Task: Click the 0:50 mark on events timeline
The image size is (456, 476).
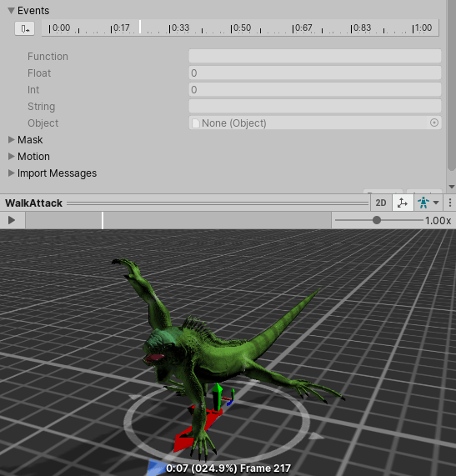Action: tap(241, 28)
